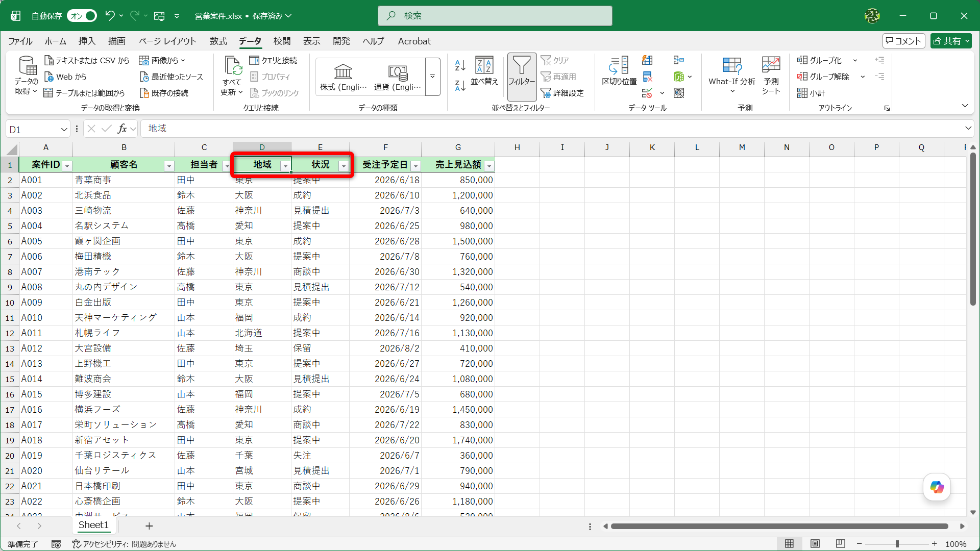Add a new sheet with plus button
Image resolution: width=980 pixels, height=551 pixels.
click(x=149, y=526)
